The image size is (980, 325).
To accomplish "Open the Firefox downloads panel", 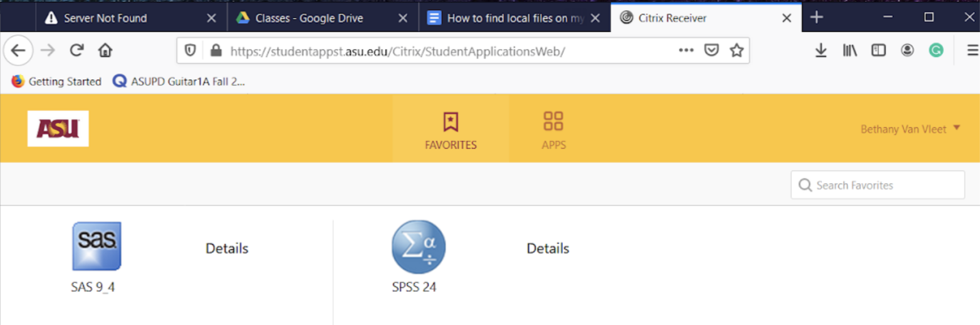I will click(x=821, y=51).
